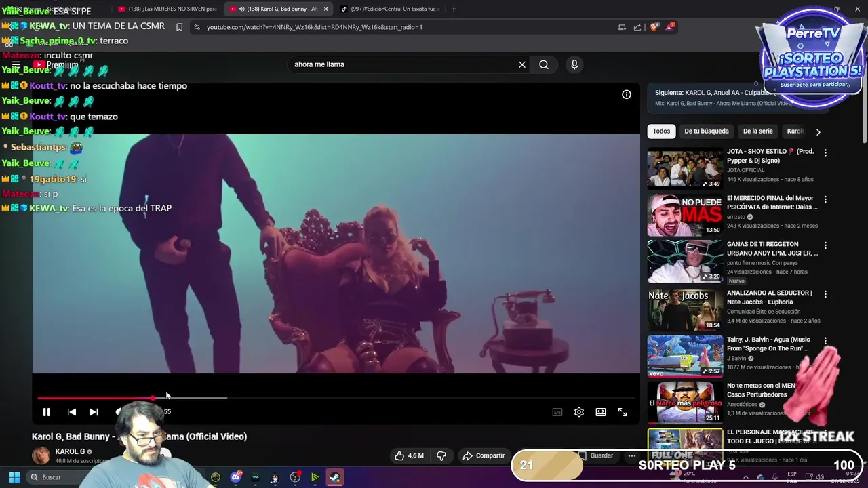Open the green arrow app in taskbar
868x488 pixels.
[x=315, y=477]
